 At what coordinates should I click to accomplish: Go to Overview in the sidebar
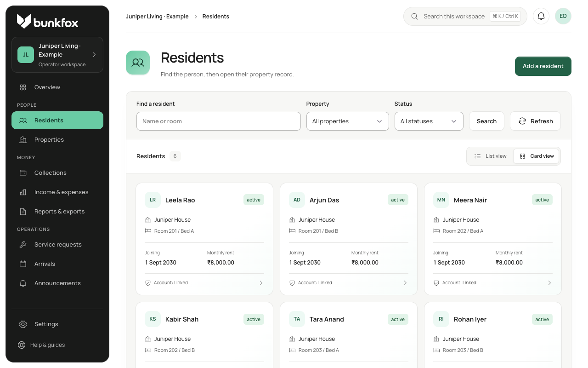pos(57,87)
